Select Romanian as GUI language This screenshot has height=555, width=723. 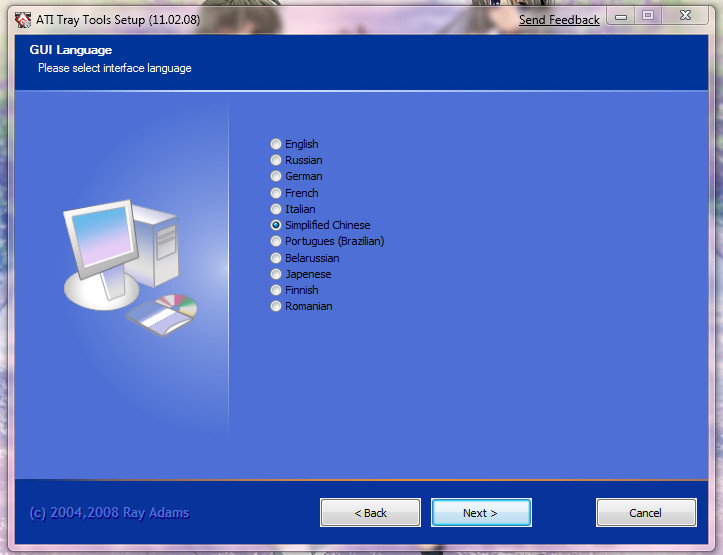302,307
